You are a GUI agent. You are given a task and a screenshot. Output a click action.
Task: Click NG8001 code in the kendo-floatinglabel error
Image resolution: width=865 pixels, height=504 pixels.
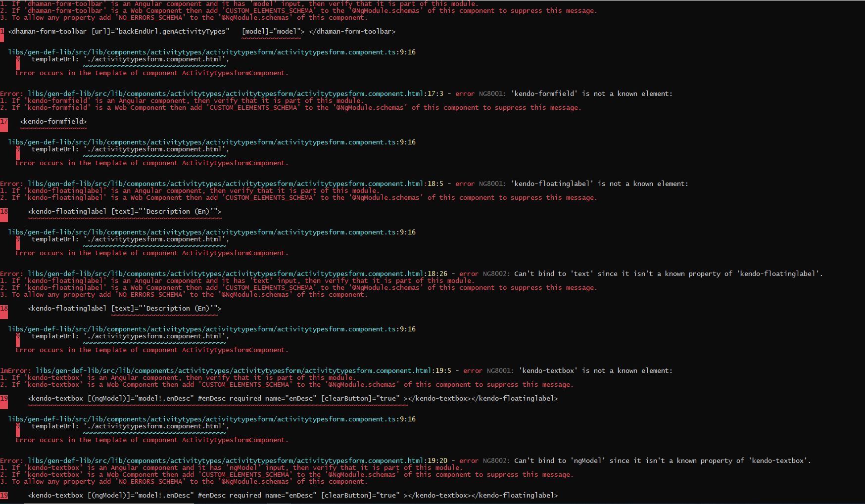point(492,183)
